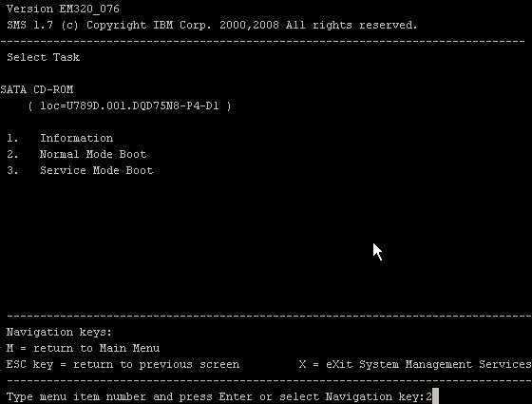Click the X = eXit System Management Services text
The height and width of the screenshot is (404, 532).
(x=415, y=365)
